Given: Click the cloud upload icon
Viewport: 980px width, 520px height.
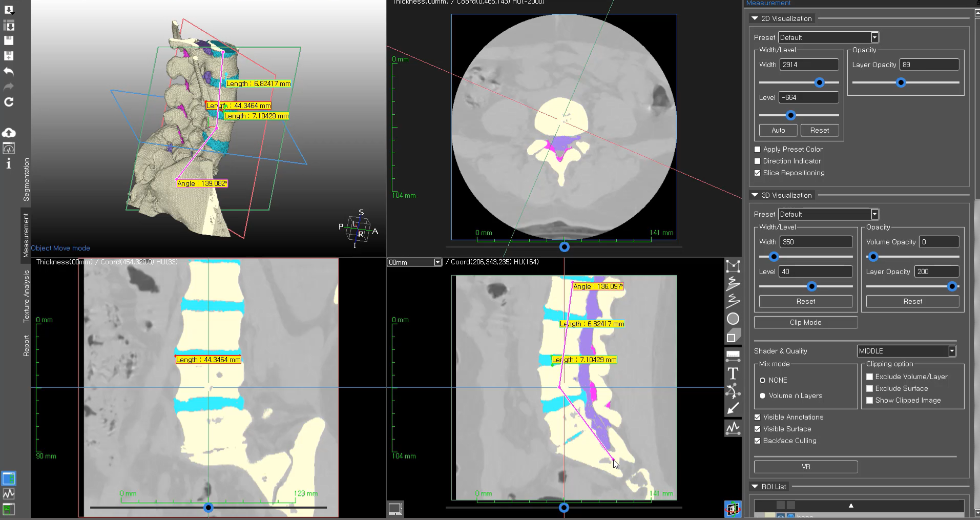Looking at the screenshot, I should 9,133.
